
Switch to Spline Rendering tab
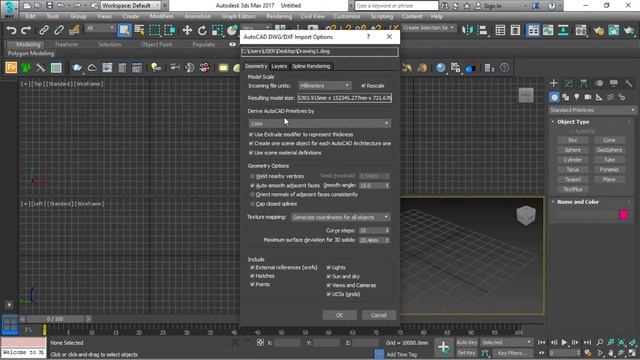(x=311, y=66)
